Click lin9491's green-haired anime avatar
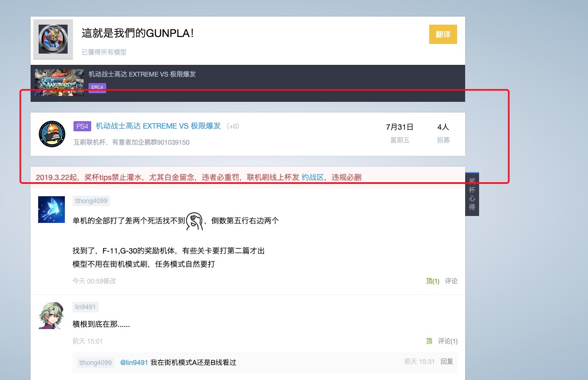The width and height of the screenshot is (588, 380). (52, 315)
